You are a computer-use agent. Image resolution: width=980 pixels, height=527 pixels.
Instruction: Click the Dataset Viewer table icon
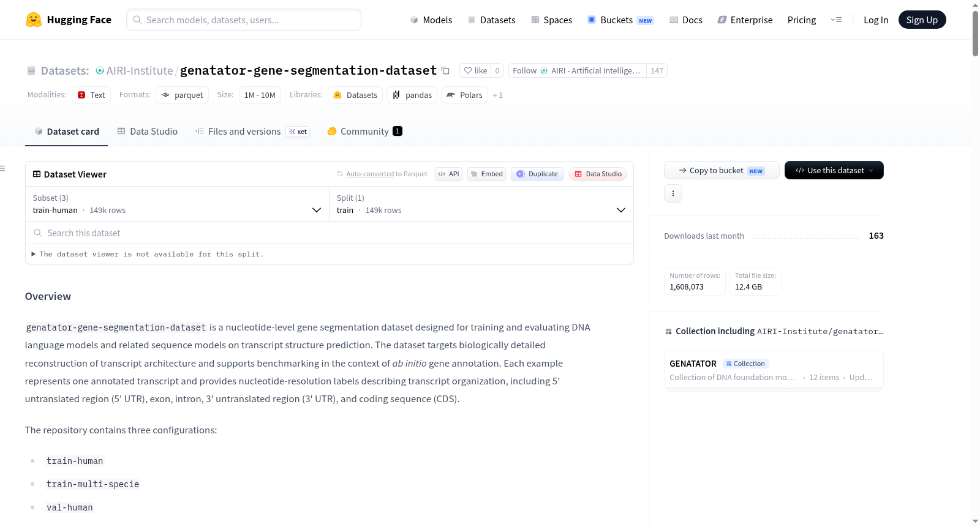(37, 174)
